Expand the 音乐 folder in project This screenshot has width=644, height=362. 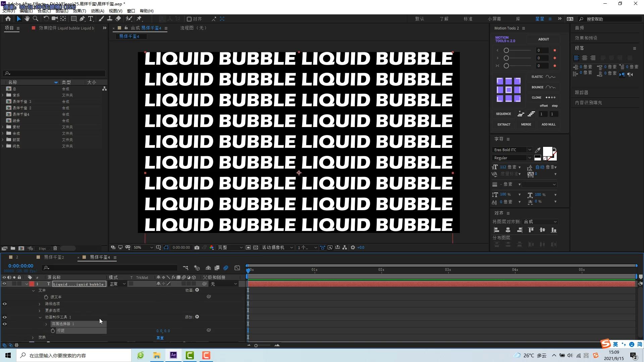click(x=3, y=95)
